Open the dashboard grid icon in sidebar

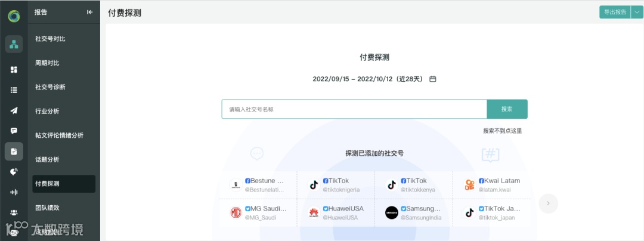coord(14,69)
